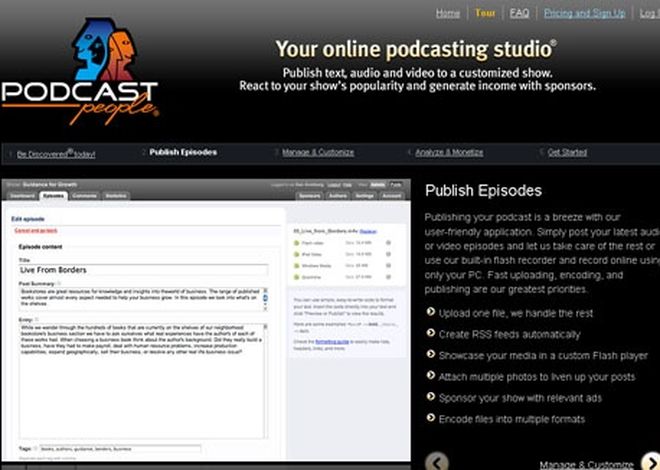The height and width of the screenshot is (470, 660).
Task: Click the green status icon for iPod Video
Action: click(296, 254)
